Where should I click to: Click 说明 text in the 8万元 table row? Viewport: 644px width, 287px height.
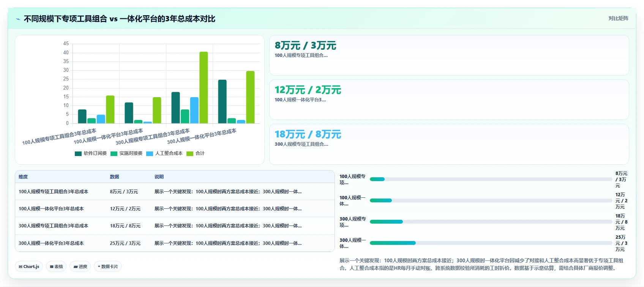[x=228, y=192]
